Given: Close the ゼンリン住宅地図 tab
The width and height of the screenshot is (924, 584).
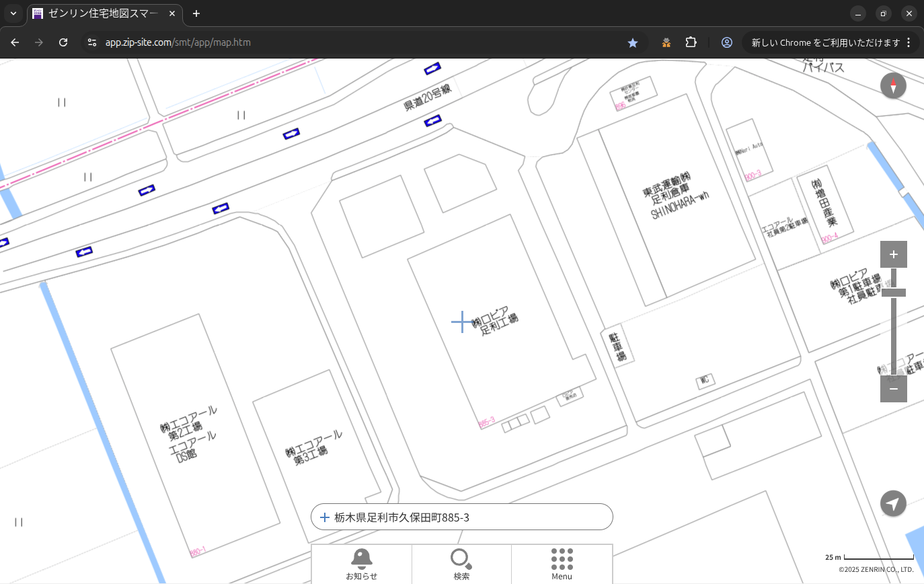Looking at the screenshot, I should tap(172, 13).
